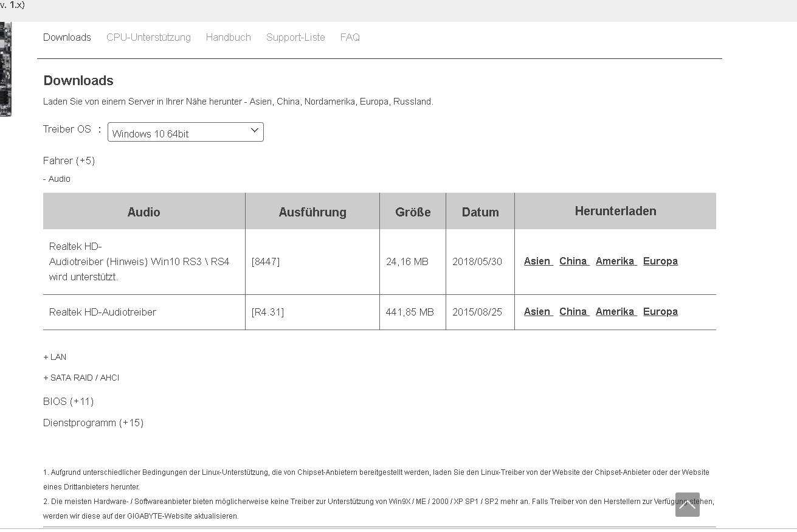Image resolution: width=797 pixels, height=532 pixels.
Task: Click the Audio column header
Action: [x=144, y=212]
